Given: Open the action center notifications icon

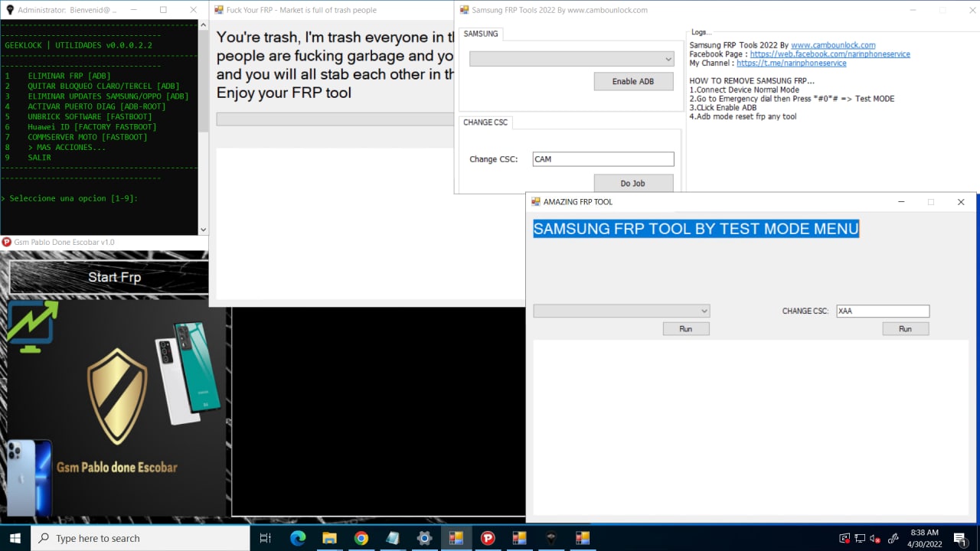Looking at the screenshot, I should click(x=959, y=538).
